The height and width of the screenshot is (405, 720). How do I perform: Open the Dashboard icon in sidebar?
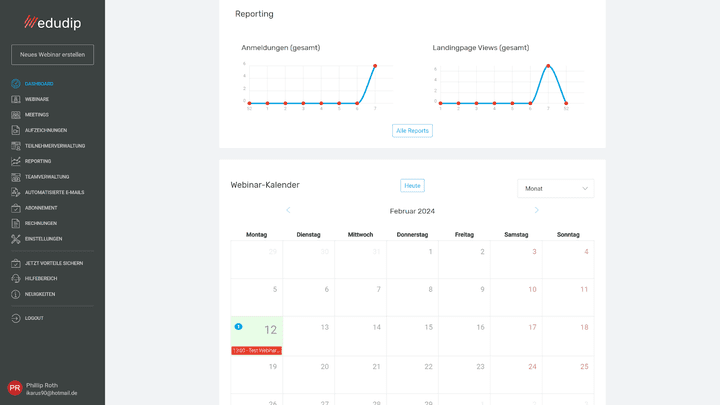click(16, 84)
